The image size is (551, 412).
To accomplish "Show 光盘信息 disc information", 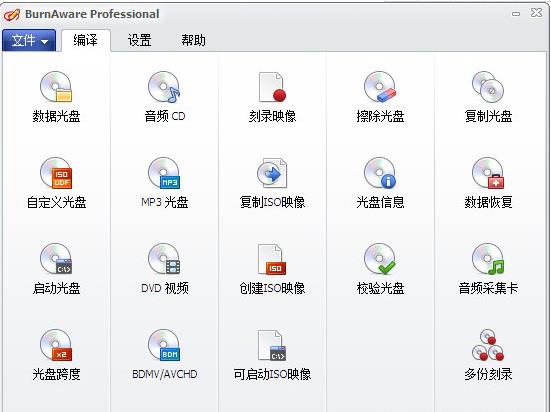I will [380, 183].
